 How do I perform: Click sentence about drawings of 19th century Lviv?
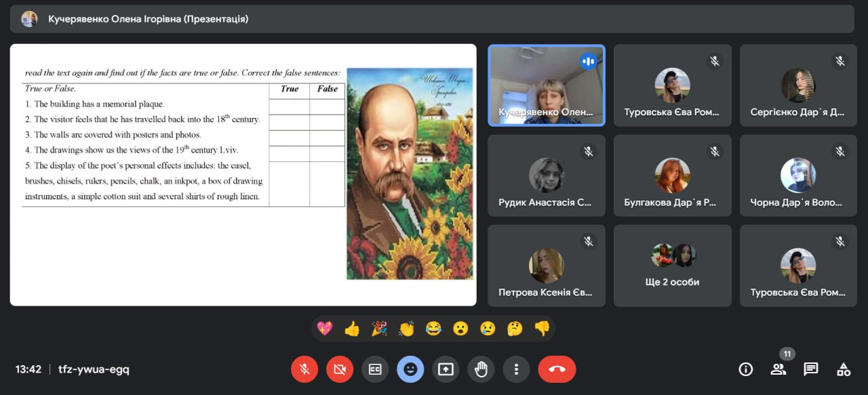coord(132,150)
